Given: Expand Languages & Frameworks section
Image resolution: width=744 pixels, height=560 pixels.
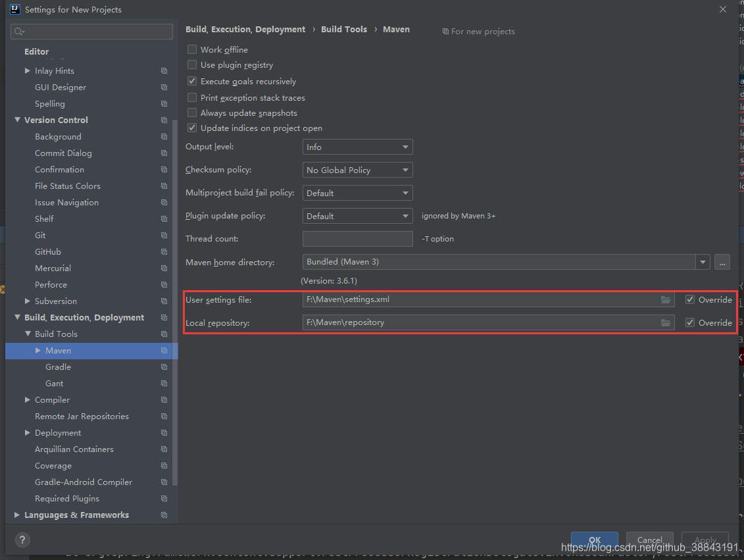Looking at the screenshot, I should tap(17, 515).
